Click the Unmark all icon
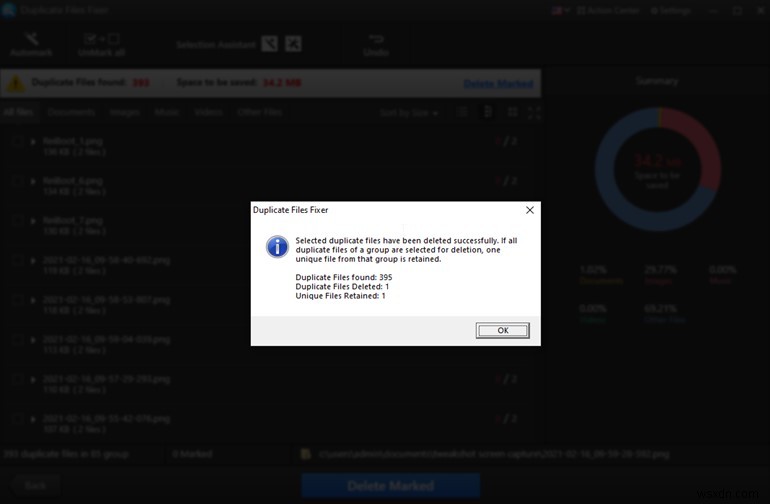This screenshot has width=770, height=504. 102,39
